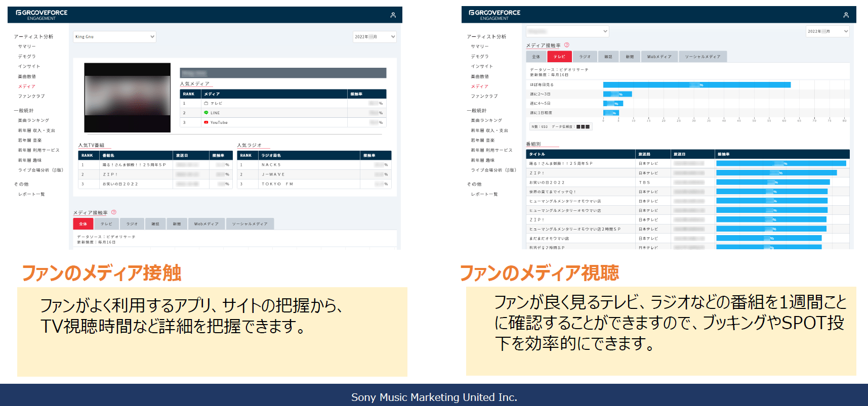
Task: Click the user profile icon above the TV contact-rate dashboard
Action: (x=846, y=15)
